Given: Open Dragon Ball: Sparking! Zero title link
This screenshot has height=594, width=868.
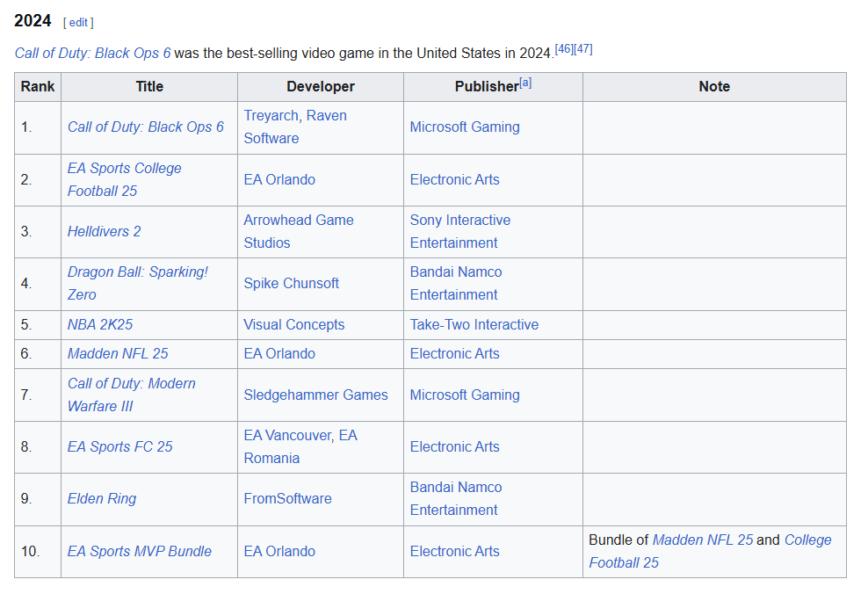Looking at the screenshot, I should pyautogui.click(x=137, y=284).
